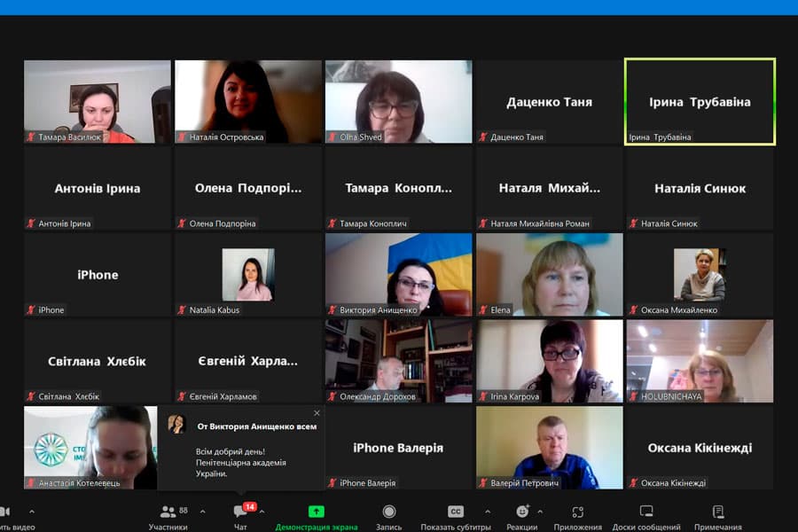Screen dimensions: 798x532
Task: Click muted mic icon of Тамара Василюк
Action: tap(31, 137)
